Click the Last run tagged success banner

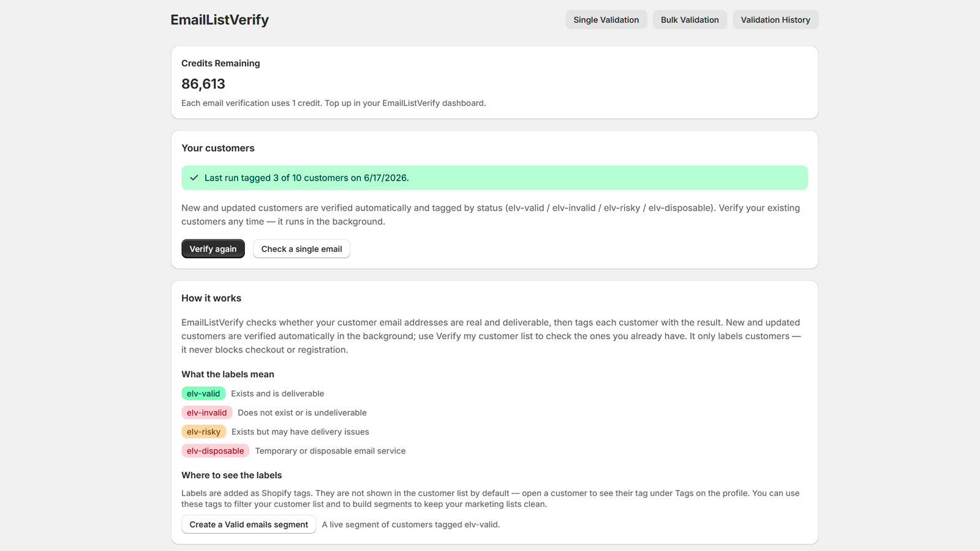(494, 178)
